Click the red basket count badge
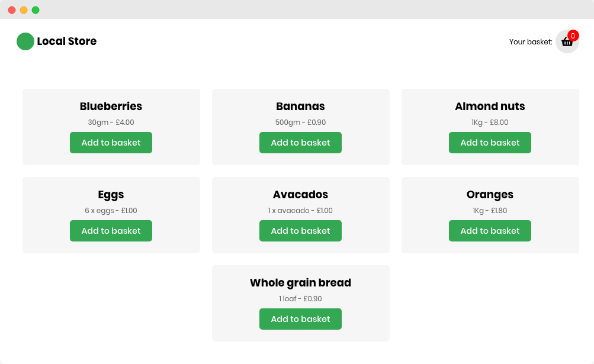Image resolution: width=594 pixels, height=364 pixels. [x=573, y=36]
